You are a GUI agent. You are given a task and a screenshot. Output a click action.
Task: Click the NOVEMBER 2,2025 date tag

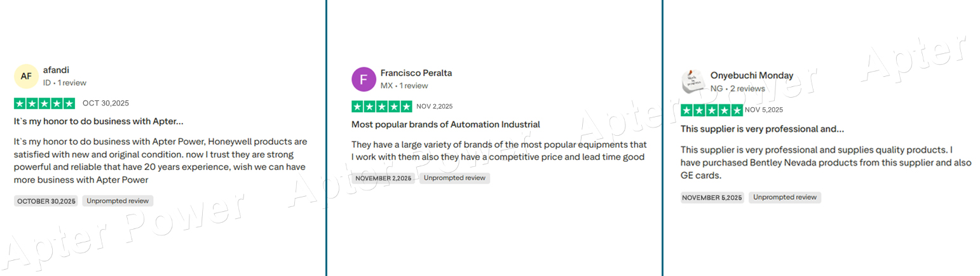tap(383, 178)
